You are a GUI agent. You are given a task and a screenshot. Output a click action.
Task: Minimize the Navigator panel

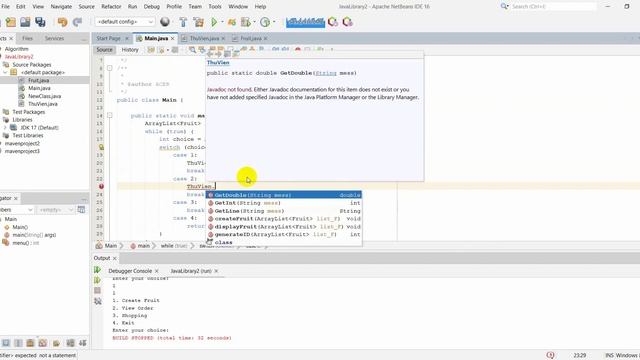pos(84,199)
